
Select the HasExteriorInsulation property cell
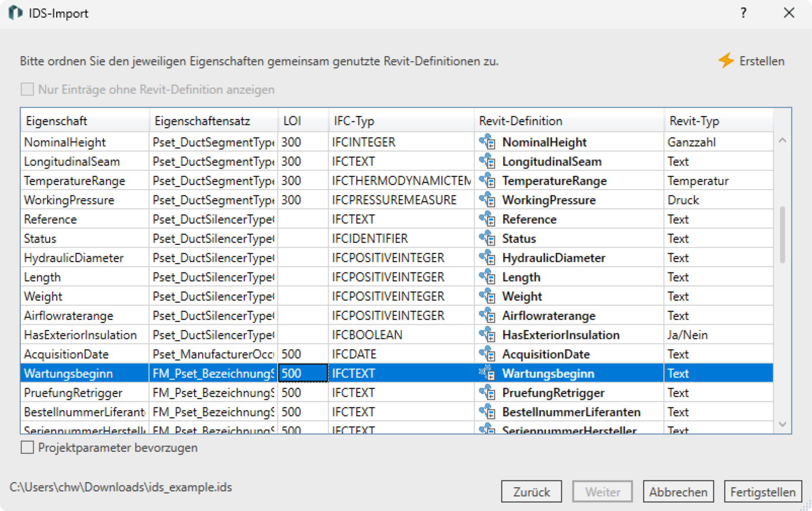point(85,335)
